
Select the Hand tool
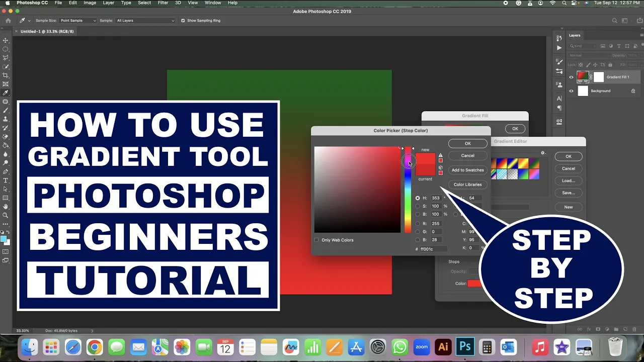coord(6,207)
